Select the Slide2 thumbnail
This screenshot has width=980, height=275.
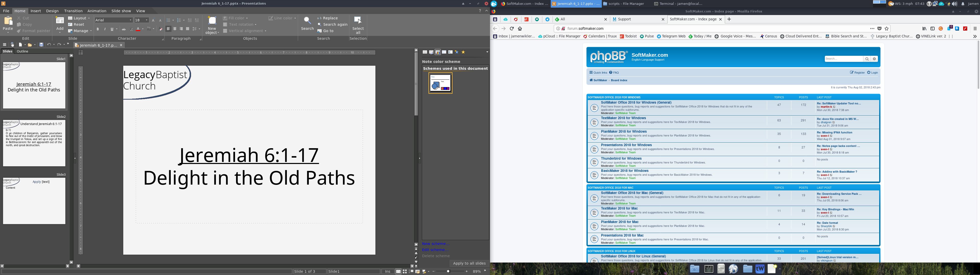[x=34, y=143]
